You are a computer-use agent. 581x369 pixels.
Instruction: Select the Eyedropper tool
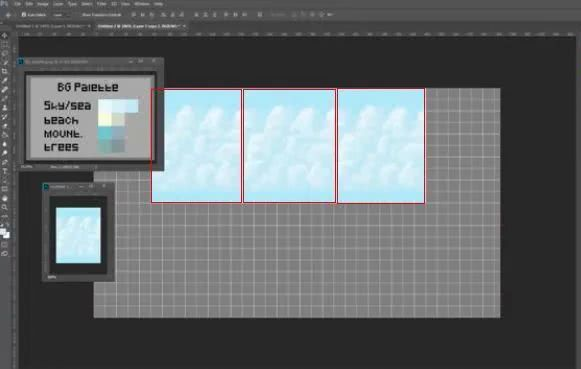[x=5, y=81]
